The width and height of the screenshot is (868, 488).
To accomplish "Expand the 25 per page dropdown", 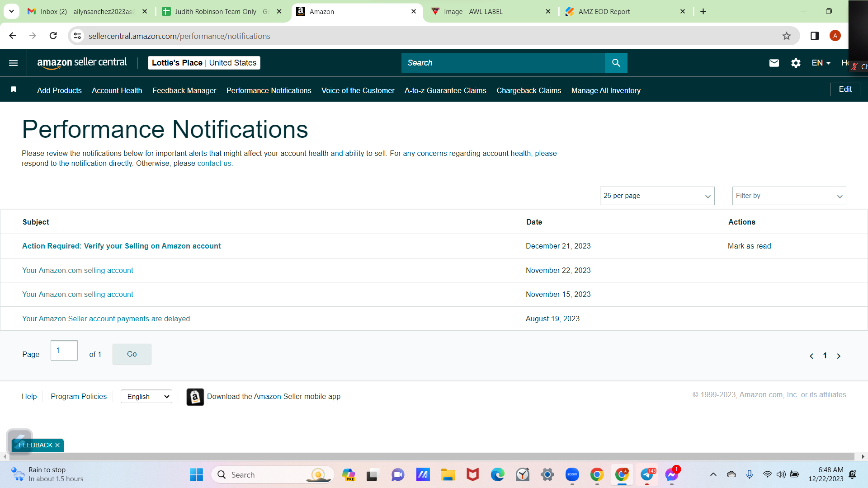I will tap(657, 196).
